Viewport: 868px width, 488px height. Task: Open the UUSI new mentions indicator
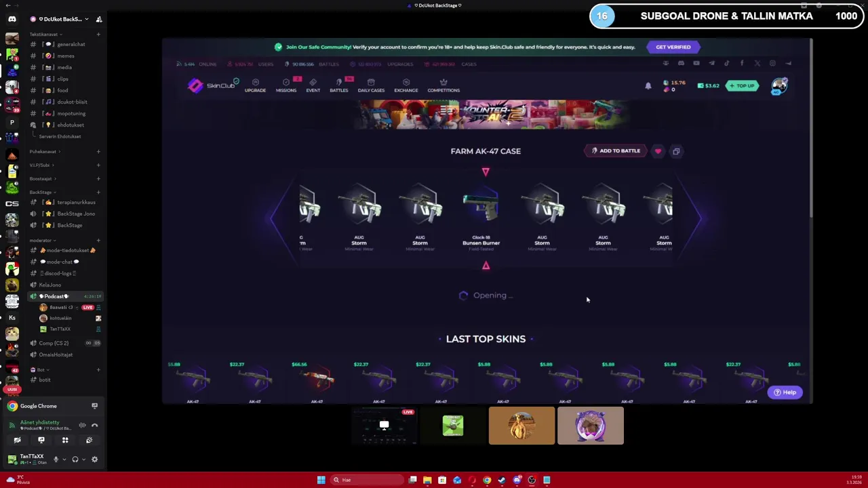click(12, 390)
